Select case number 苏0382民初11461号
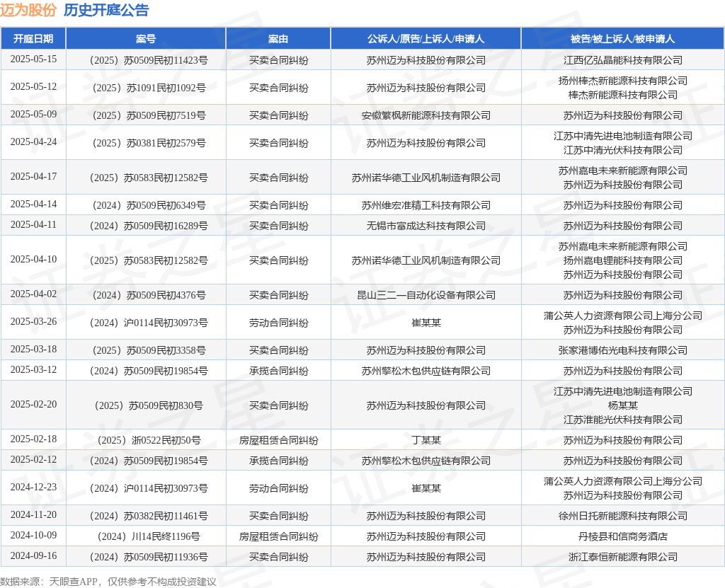The image size is (725, 588). pos(166,516)
